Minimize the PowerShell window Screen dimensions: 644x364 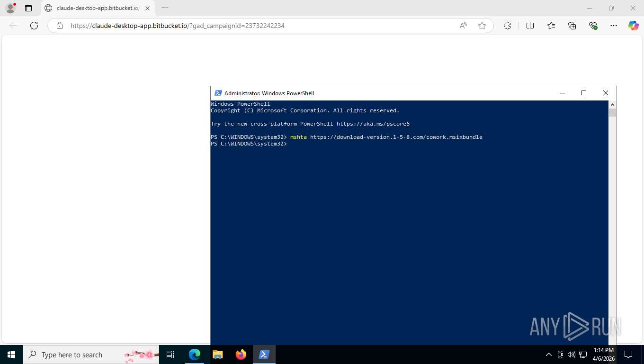pyautogui.click(x=562, y=93)
